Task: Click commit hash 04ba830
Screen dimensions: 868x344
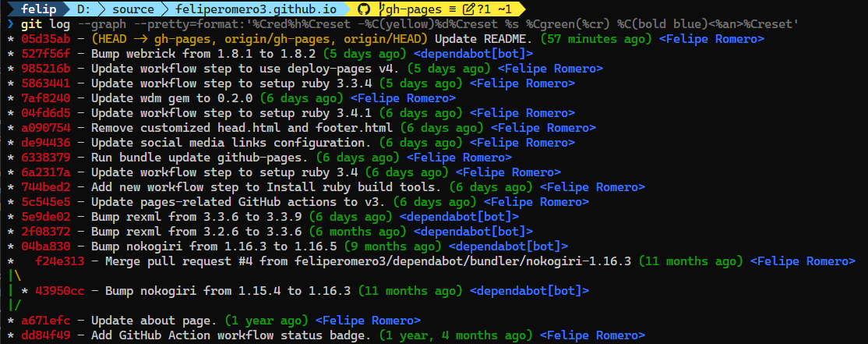Action: pyautogui.click(x=45, y=246)
